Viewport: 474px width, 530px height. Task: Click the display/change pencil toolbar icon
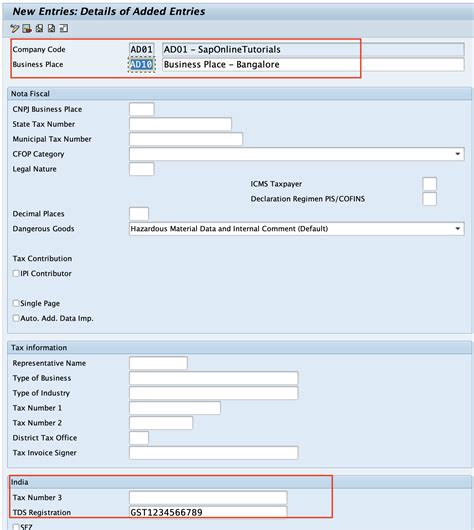[14, 28]
